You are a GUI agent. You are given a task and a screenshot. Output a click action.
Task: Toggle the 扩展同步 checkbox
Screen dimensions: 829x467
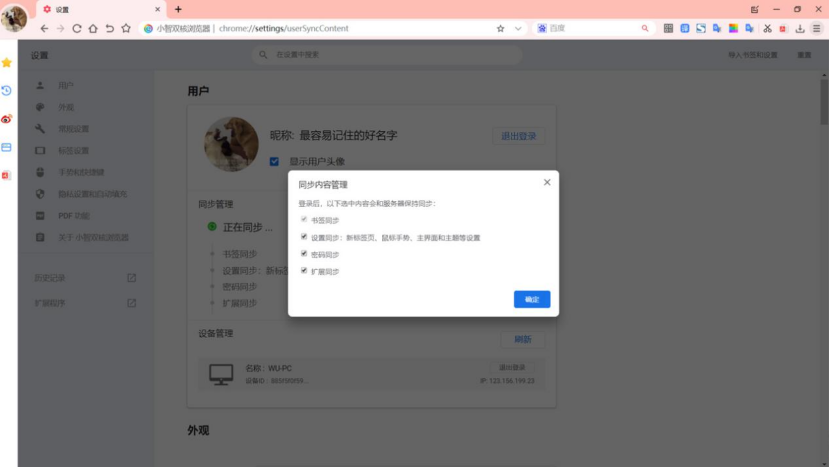coord(304,270)
